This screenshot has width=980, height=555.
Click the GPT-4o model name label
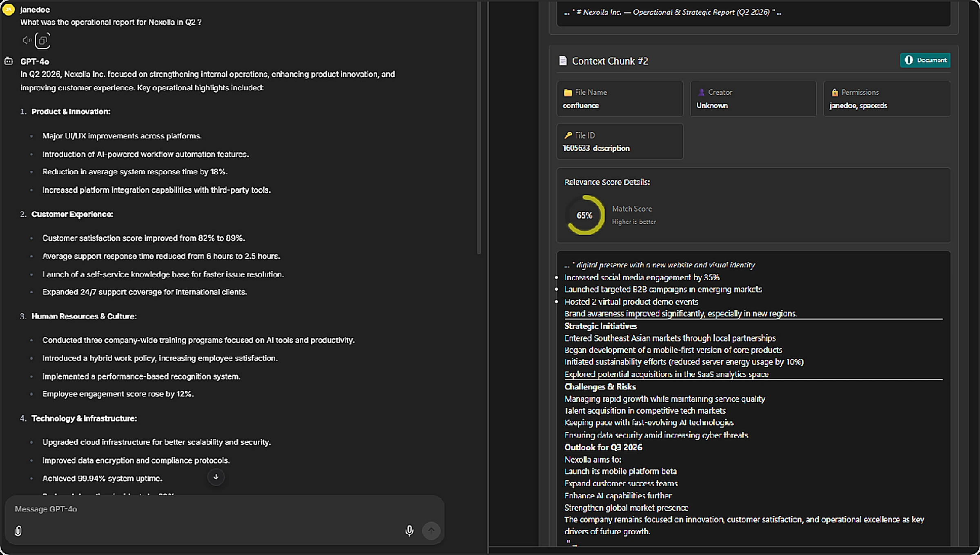[x=35, y=62]
